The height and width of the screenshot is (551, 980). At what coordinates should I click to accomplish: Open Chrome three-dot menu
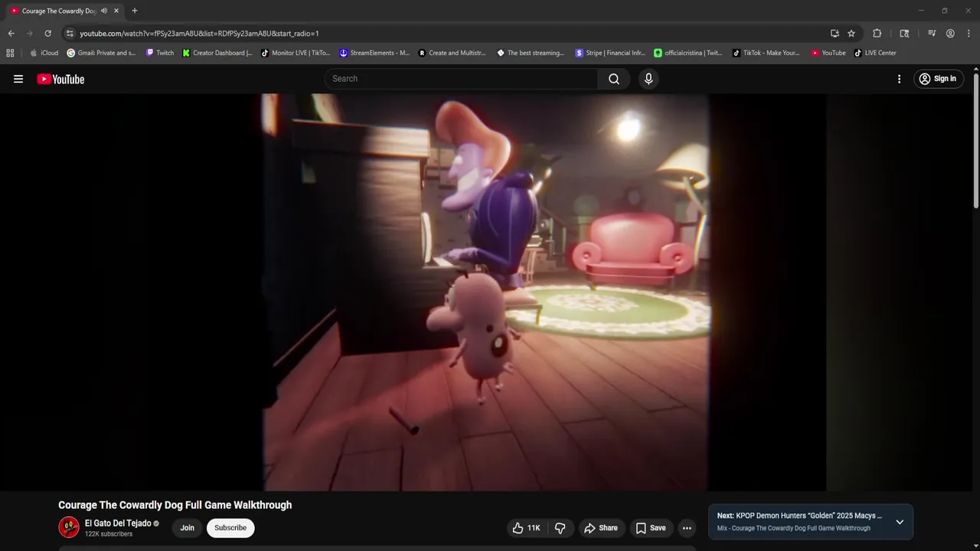pyautogui.click(x=968, y=34)
